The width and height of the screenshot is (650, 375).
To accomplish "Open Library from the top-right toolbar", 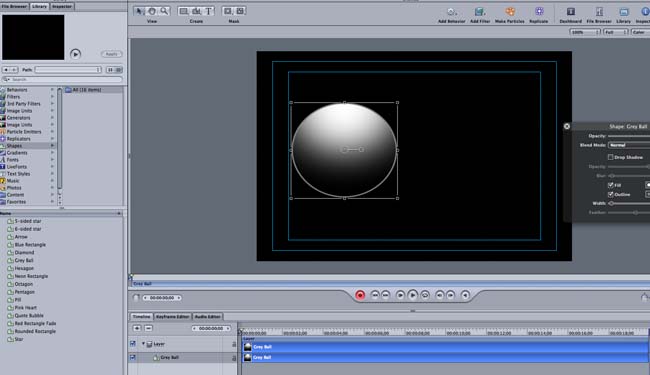I will (x=623, y=12).
